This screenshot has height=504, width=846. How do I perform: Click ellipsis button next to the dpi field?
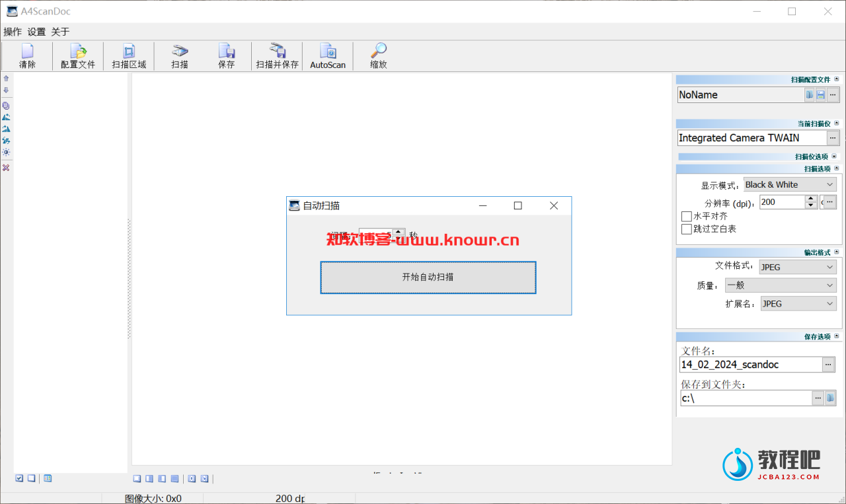(830, 202)
